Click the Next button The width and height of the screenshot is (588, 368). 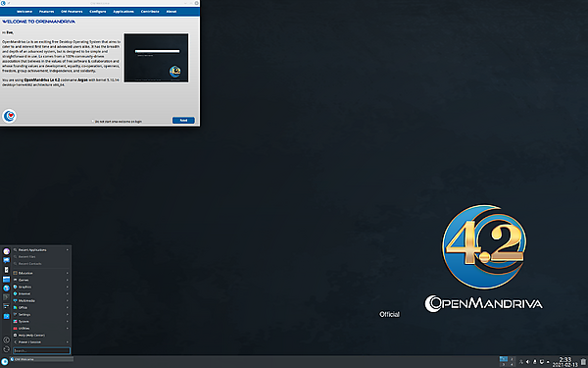point(183,120)
